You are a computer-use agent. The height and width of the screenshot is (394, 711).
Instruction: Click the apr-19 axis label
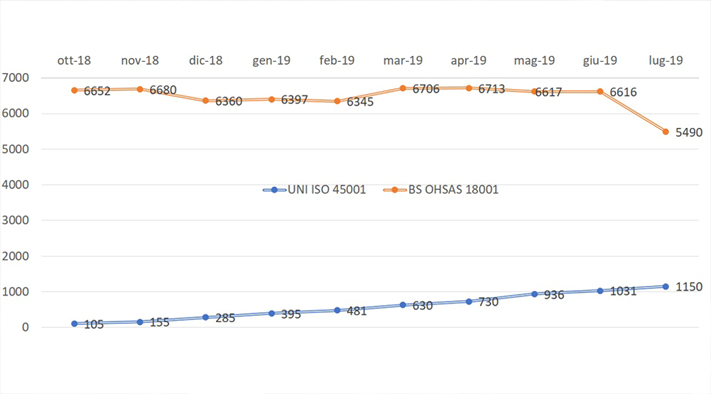point(468,61)
